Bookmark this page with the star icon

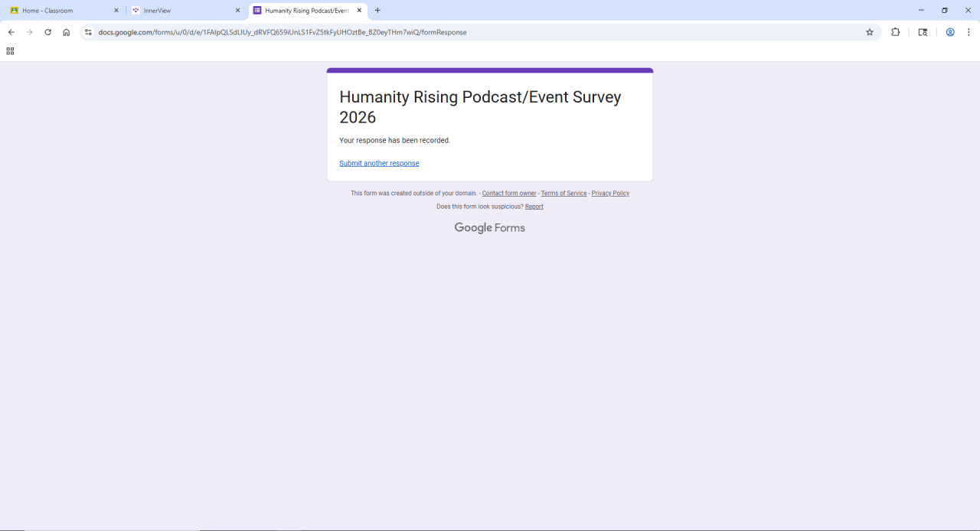870,32
